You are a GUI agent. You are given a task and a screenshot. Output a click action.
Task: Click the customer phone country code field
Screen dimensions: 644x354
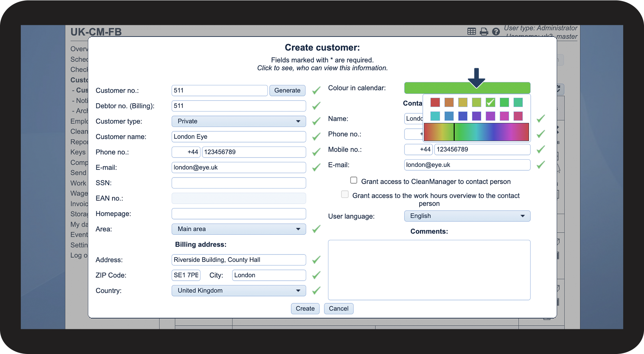[186, 152]
